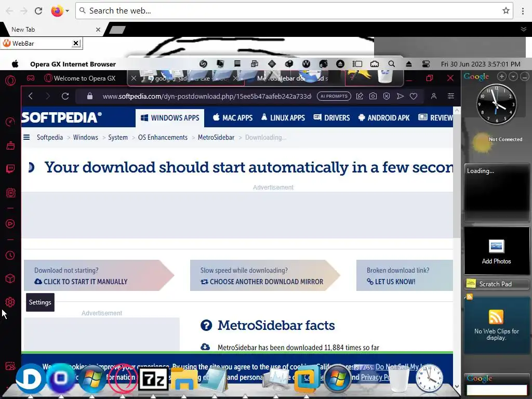Open History clock icon in sidebar
Screen dimensions: 532x399
pyautogui.click(x=10, y=256)
